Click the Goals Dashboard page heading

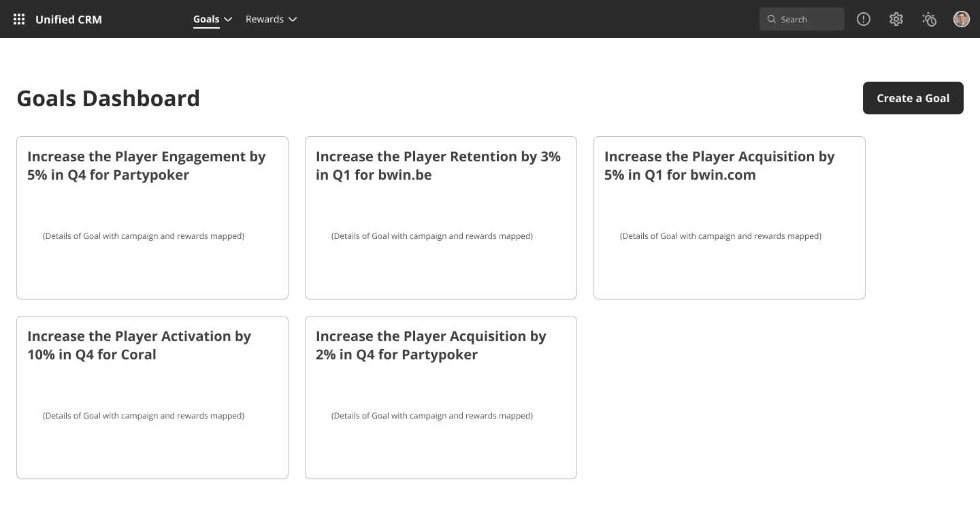(x=108, y=98)
